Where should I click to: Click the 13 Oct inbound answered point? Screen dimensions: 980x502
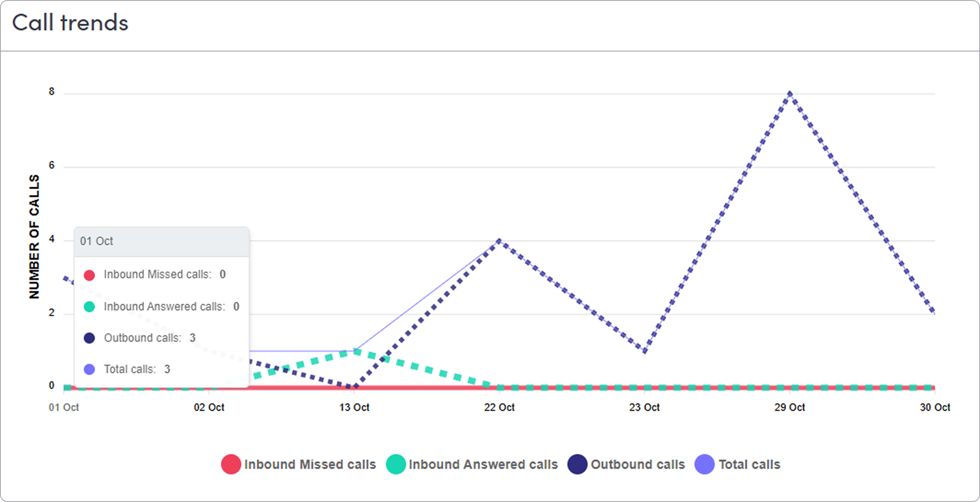pyautogui.click(x=354, y=351)
